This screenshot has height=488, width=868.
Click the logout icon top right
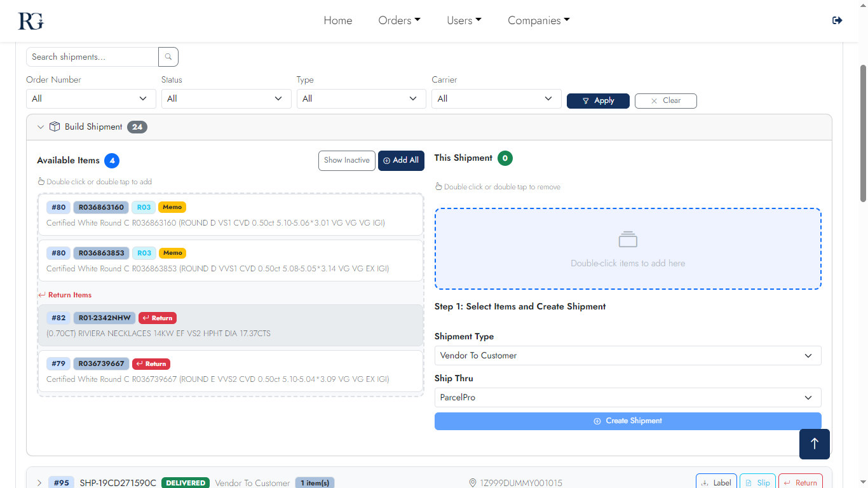coord(837,20)
